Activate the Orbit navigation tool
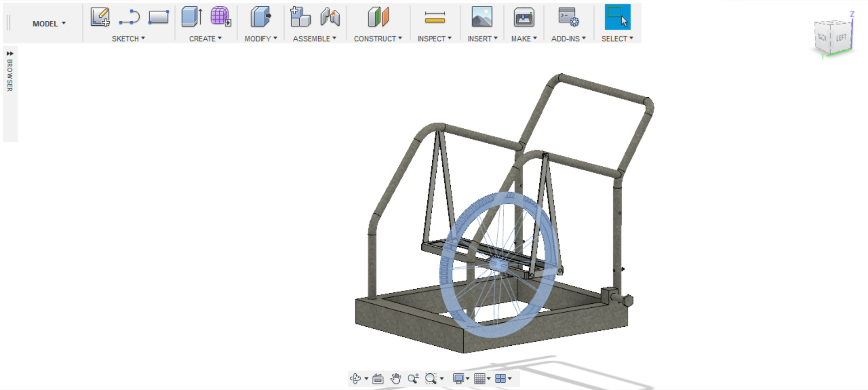Viewport: 868px width, 390px height. click(x=355, y=379)
